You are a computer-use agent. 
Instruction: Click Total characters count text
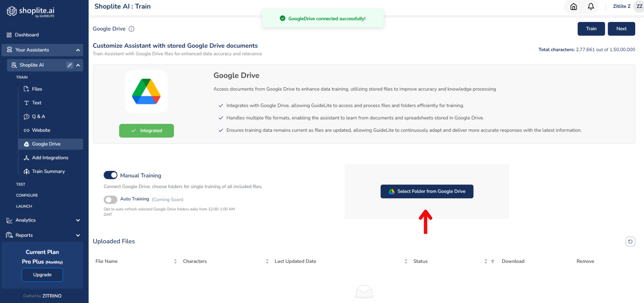(587, 50)
